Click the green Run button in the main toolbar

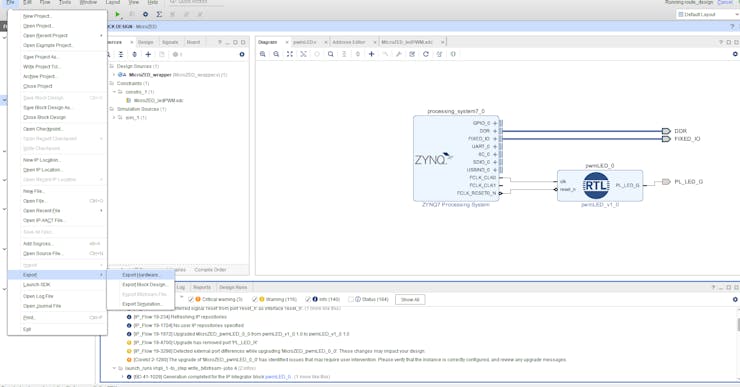pos(118,14)
